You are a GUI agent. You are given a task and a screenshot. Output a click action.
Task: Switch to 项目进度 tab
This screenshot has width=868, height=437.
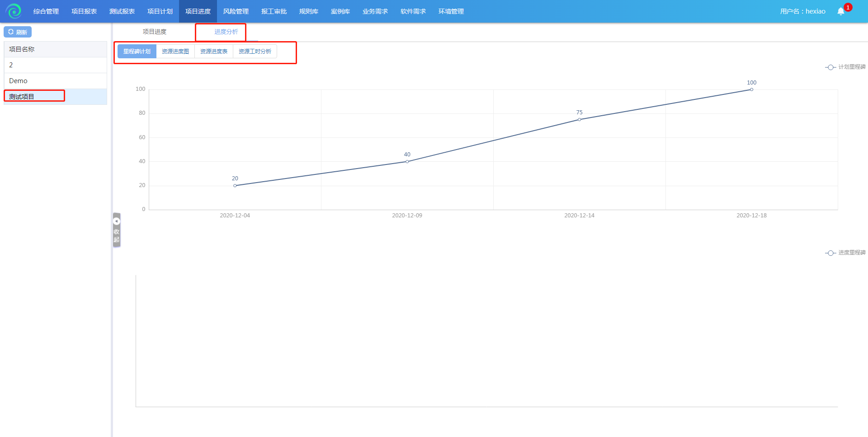click(x=155, y=32)
